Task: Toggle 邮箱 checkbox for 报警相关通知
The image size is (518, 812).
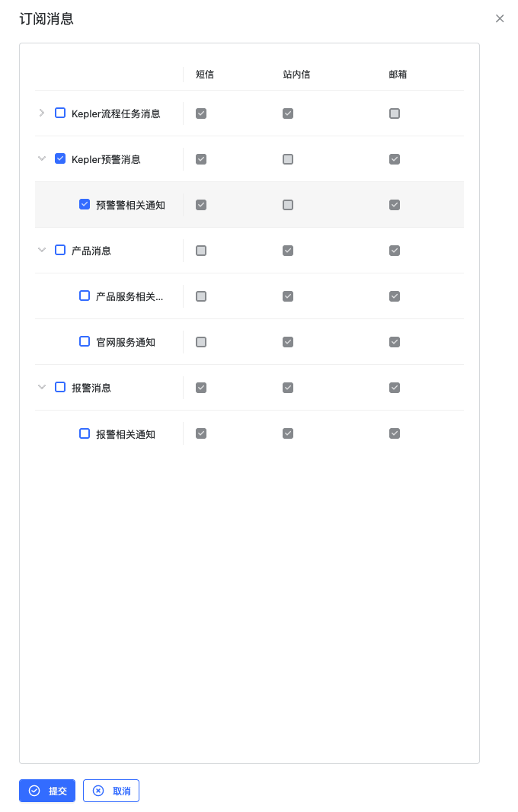Action: coord(395,433)
